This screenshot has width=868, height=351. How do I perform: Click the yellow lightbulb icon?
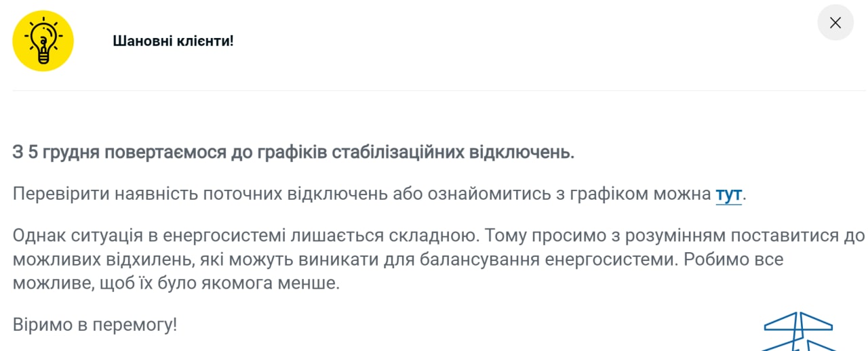43,41
